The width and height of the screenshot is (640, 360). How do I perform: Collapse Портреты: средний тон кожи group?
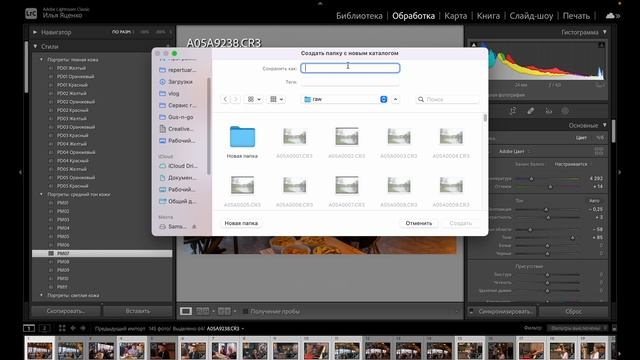pos(41,194)
